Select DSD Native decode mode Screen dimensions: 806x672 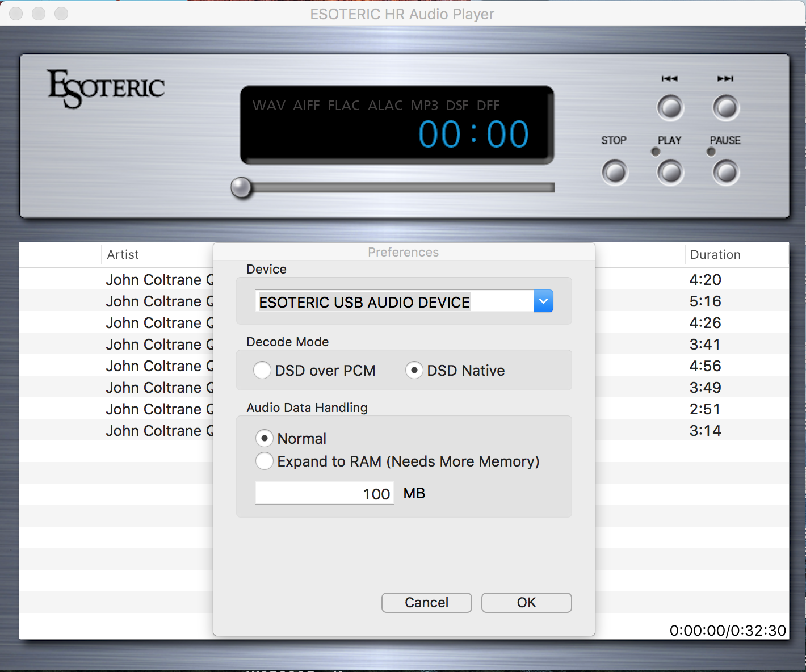pyautogui.click(x=414, y=371)
